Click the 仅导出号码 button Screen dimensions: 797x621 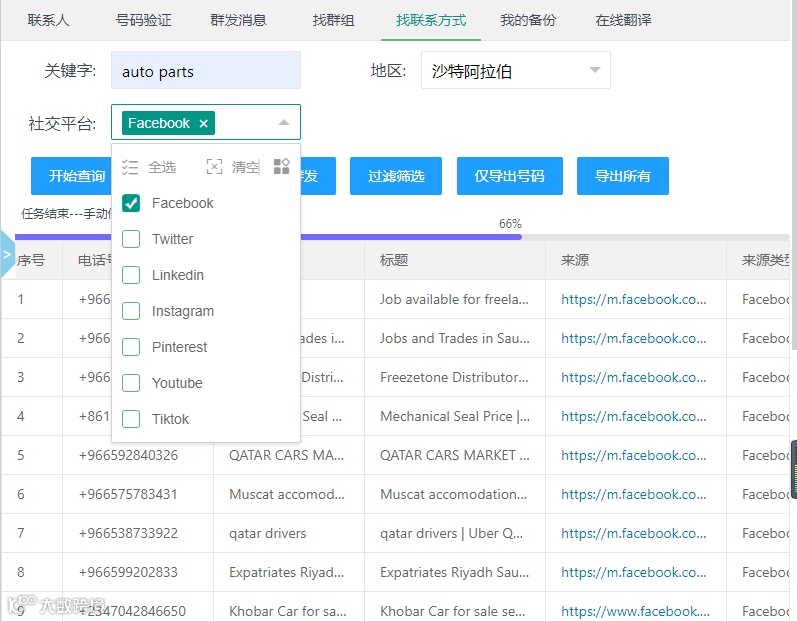click(x=510, y=176)
